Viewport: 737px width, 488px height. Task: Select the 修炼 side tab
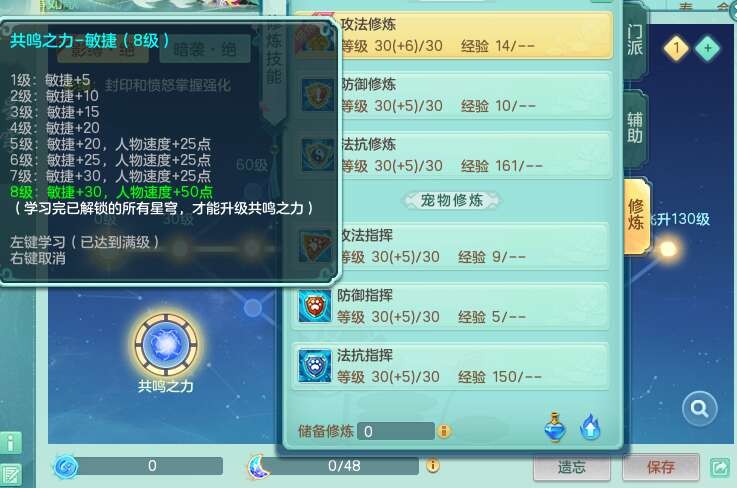[x=636, y=215]
